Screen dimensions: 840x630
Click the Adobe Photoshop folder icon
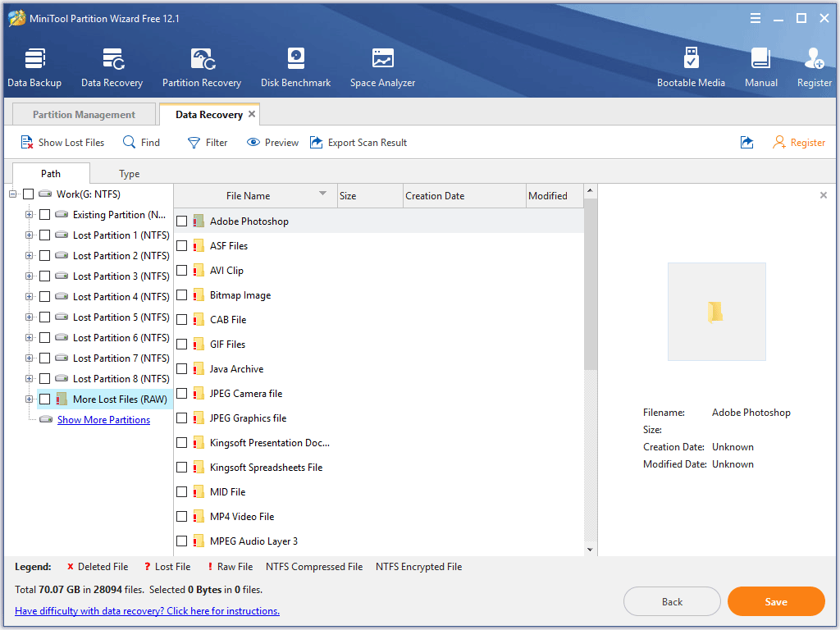(199, 221)
